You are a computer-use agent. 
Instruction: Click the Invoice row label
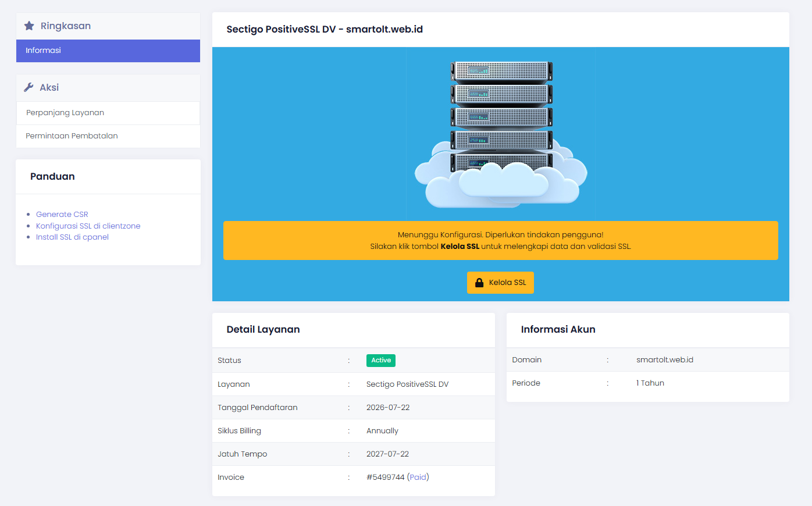click(231, 478)
